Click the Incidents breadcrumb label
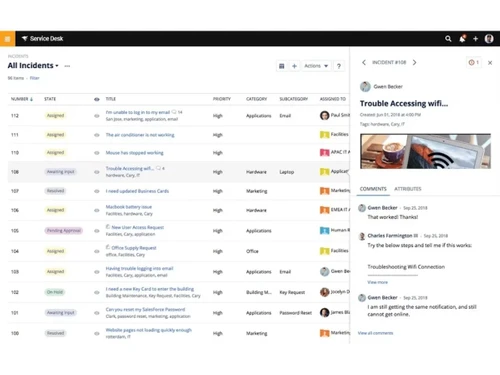500x375 pixels. click(x=18, y=56)
